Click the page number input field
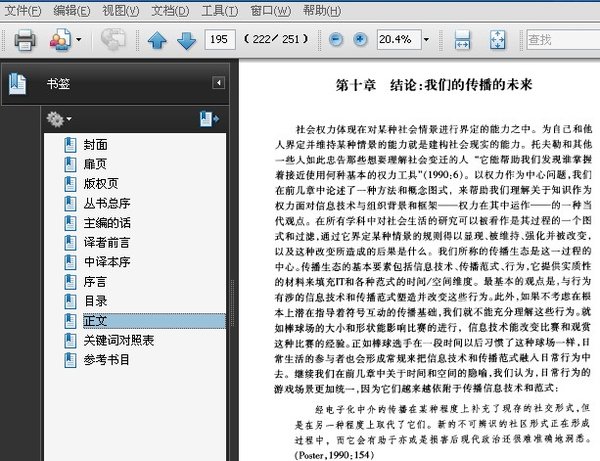 218,40
